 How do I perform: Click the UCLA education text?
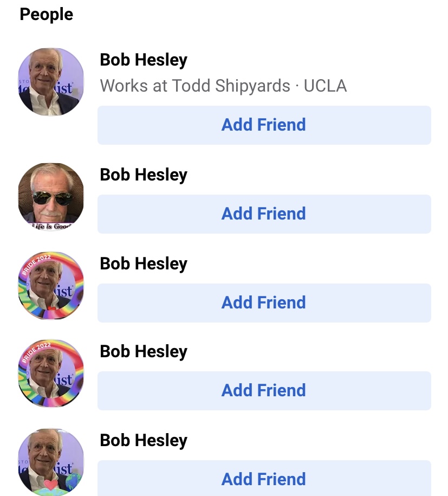point(325,86)
